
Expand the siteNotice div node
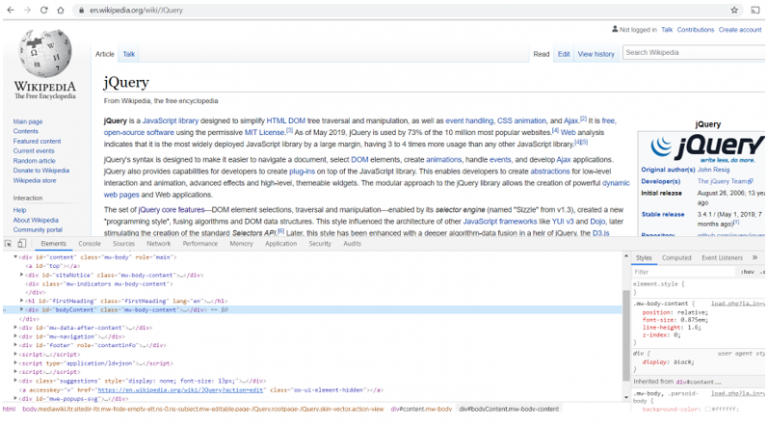[x=22, y=275]
